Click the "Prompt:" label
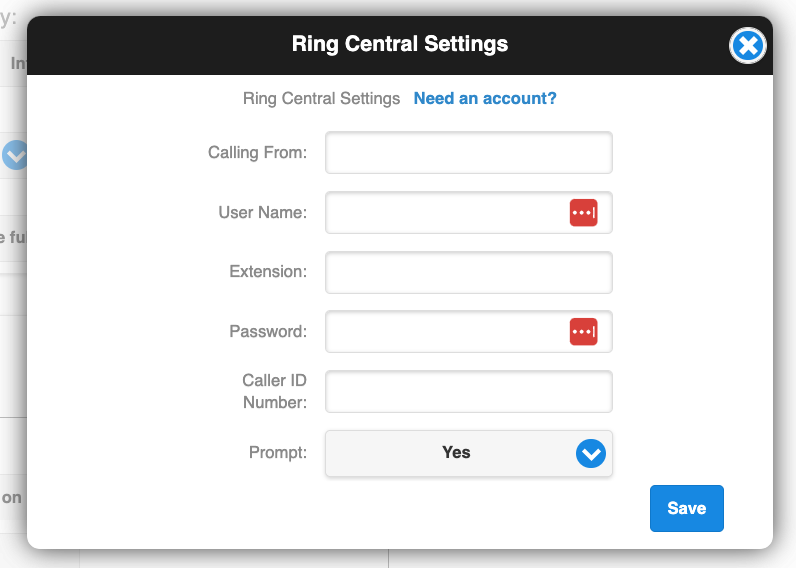The image size is (796, 568). 278,452
